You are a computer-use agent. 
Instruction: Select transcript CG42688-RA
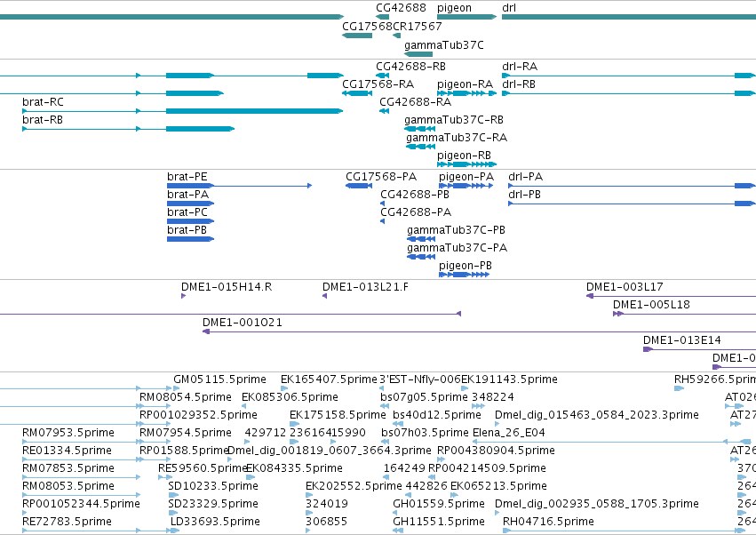[415, 102]
